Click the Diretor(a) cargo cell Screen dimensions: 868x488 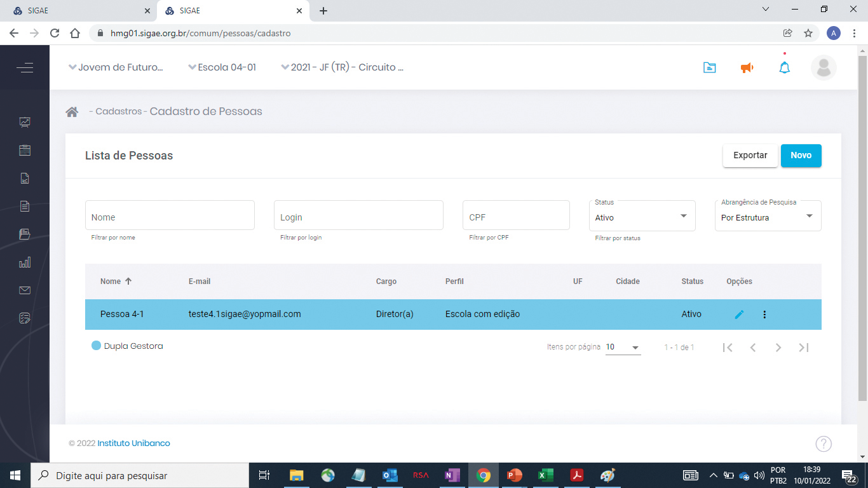point(395,315)
